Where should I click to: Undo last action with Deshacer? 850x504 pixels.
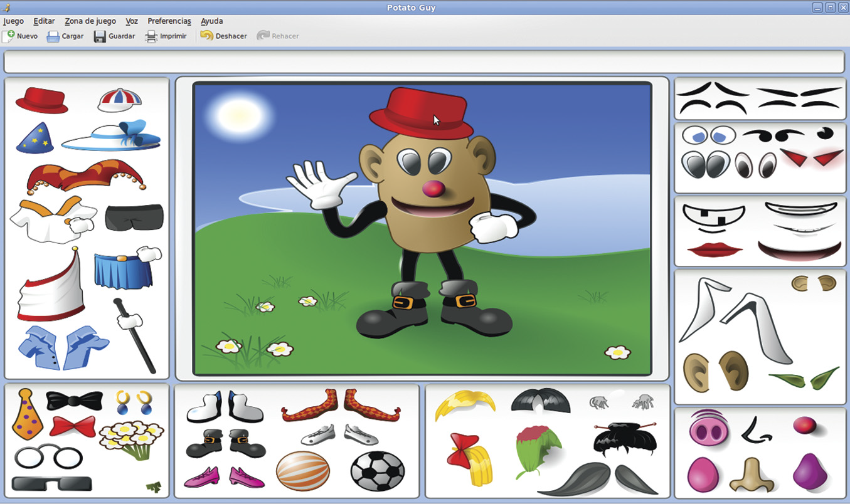point(223,36)
